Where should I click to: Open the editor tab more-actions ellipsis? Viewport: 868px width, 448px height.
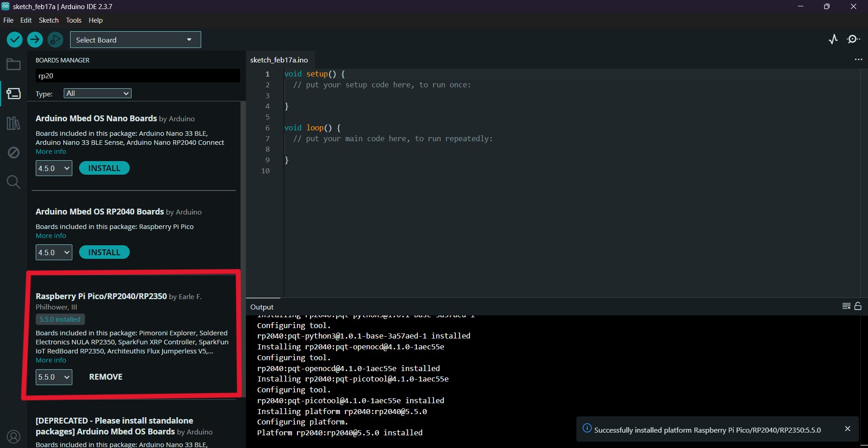click(x=859, y=59)
